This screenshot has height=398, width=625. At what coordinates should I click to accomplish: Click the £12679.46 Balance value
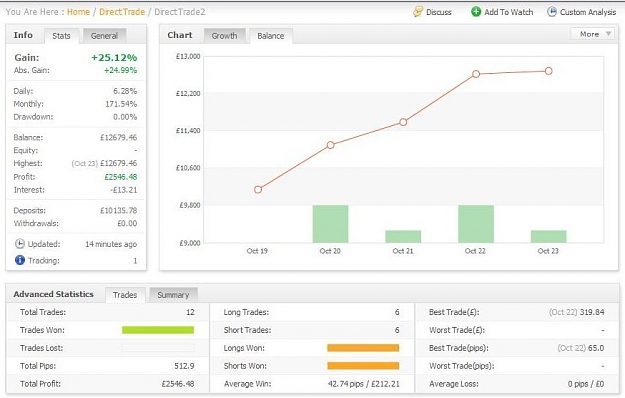pos(118,137)
